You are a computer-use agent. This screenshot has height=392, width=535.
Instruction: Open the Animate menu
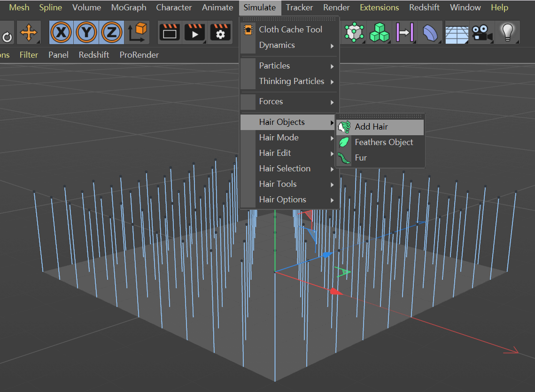217,8
